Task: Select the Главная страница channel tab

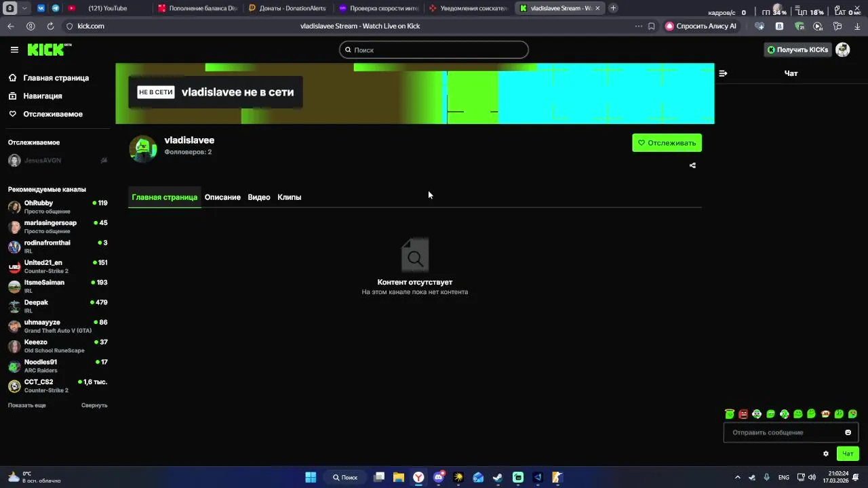Action: (x=165, y=197)
